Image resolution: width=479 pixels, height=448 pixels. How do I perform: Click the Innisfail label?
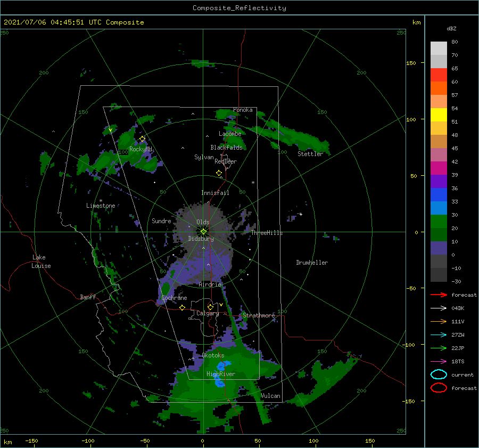(x=215, y=193)
